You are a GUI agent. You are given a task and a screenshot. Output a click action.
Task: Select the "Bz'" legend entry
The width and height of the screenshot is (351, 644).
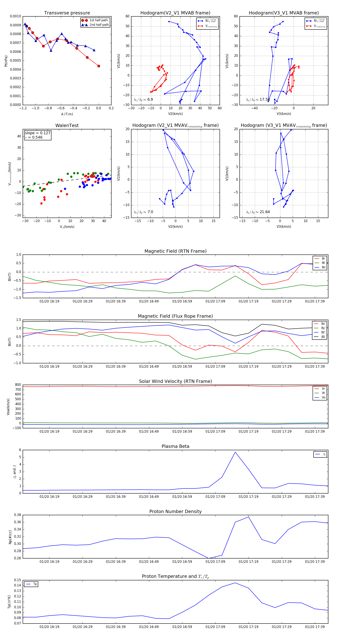320,332
